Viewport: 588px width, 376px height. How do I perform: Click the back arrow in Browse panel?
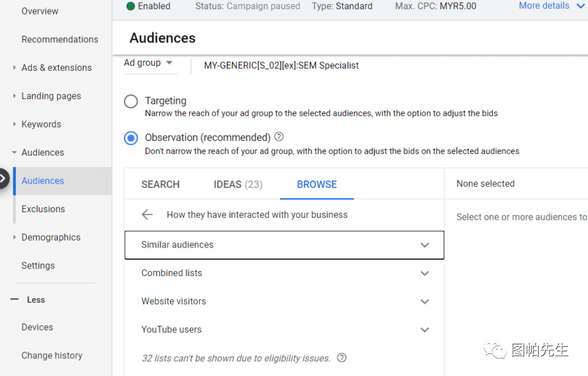(147, 215)
